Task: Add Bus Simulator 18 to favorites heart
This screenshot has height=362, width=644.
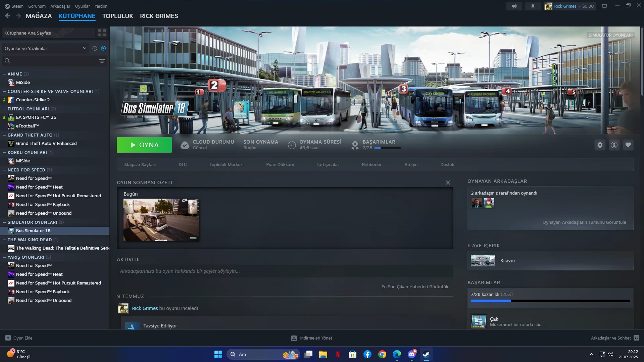Action: click(x=628, y=145)
